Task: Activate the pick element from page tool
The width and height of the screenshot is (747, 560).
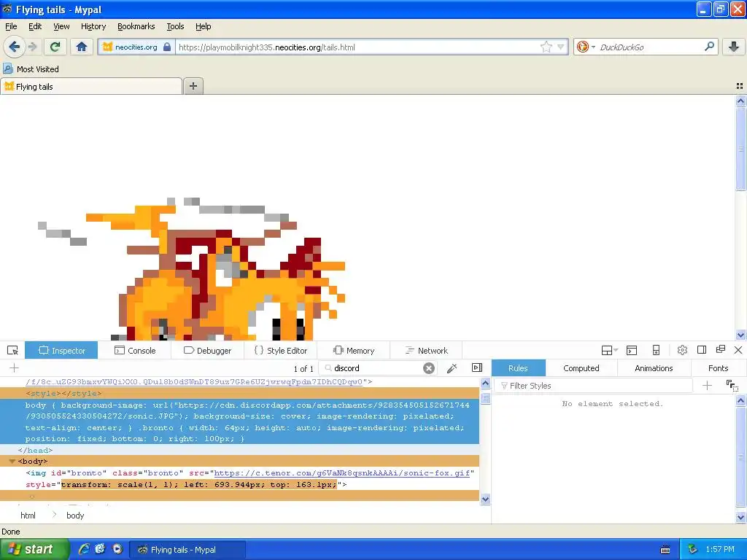Action: 12,351
